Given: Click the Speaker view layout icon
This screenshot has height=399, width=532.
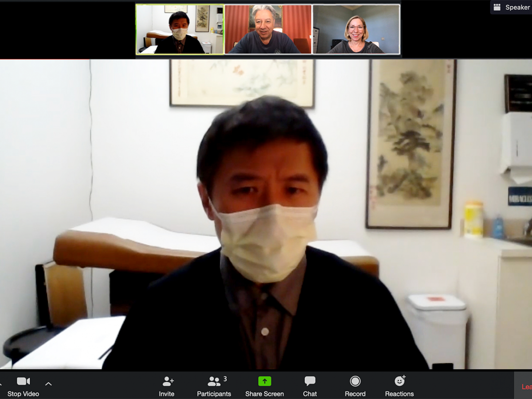Looking at the screenshot, I should [x=497, y=7].
